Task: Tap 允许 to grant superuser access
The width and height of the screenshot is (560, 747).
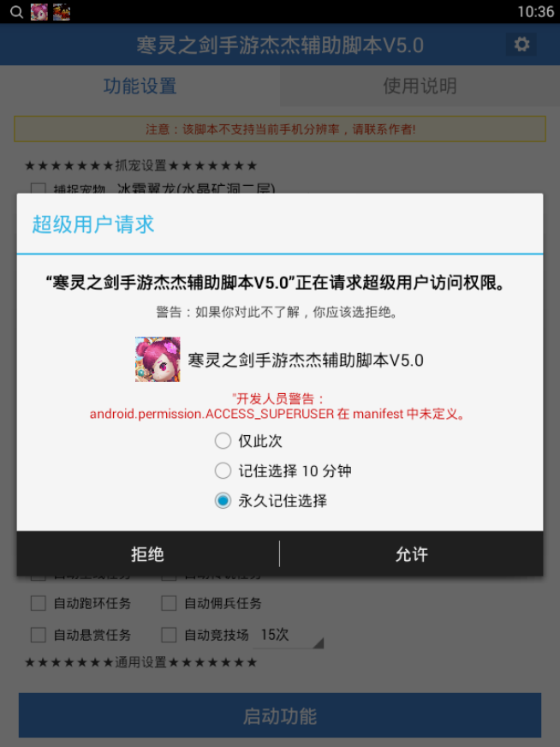Action: pyautogui.click(x=411, y=554)
